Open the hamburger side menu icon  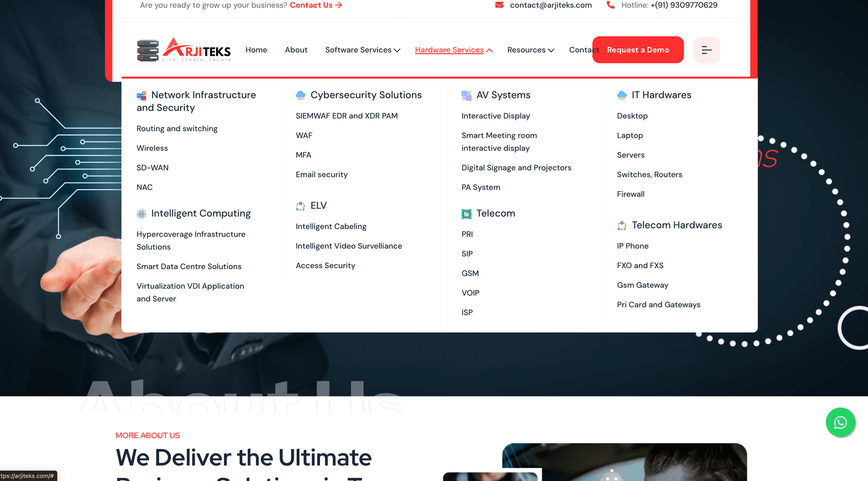707,50
